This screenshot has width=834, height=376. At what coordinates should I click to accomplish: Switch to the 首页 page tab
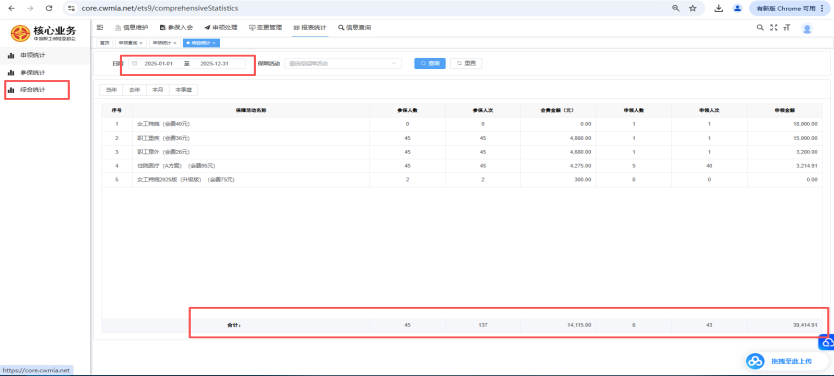coord(105,43)
